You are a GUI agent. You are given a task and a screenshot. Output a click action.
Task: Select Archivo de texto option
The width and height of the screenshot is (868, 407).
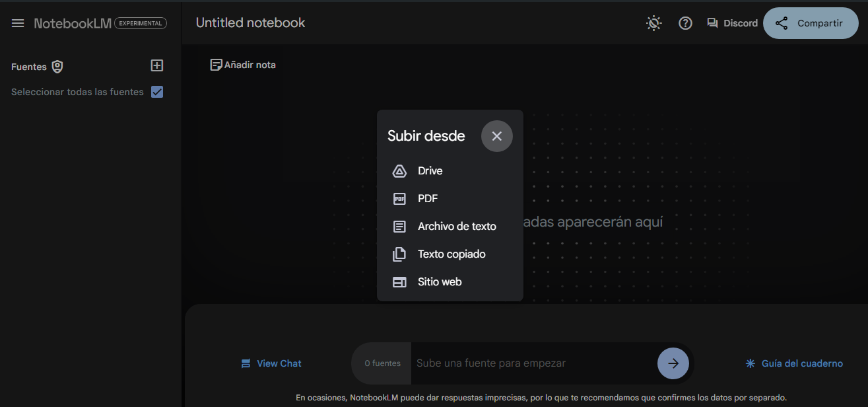click(x=450, y=226)
